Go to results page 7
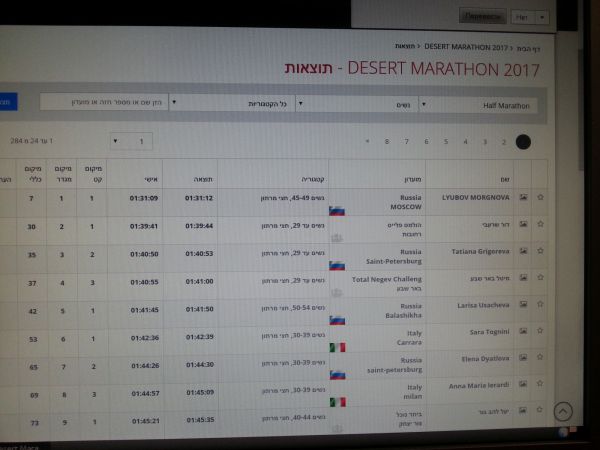Screen dimensions: 600x450 click(407, 142)
